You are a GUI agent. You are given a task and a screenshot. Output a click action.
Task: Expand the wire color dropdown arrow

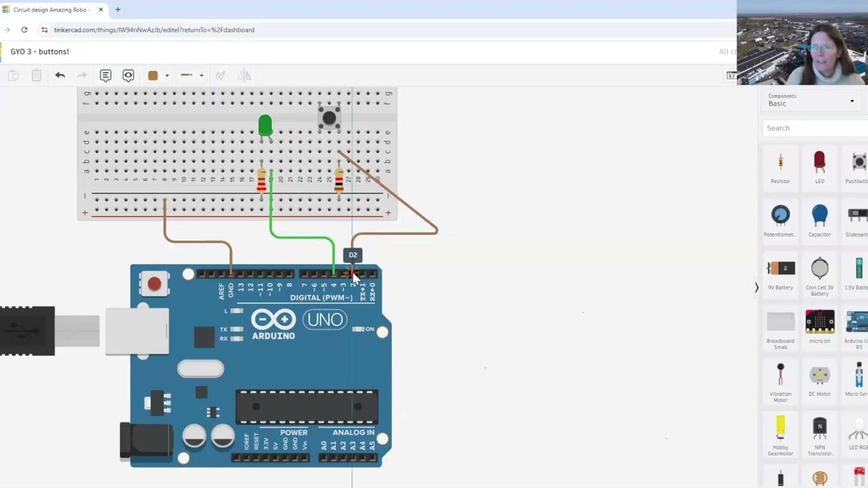[x=167, y=76]
